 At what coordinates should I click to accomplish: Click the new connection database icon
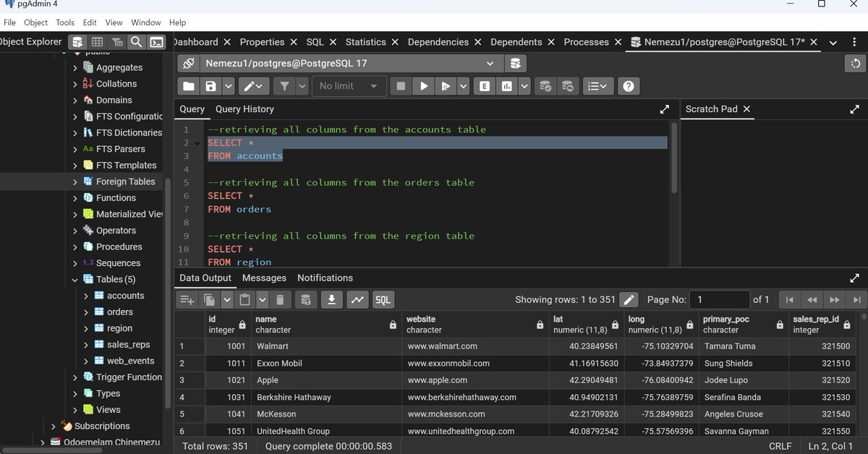click(515, 64)
